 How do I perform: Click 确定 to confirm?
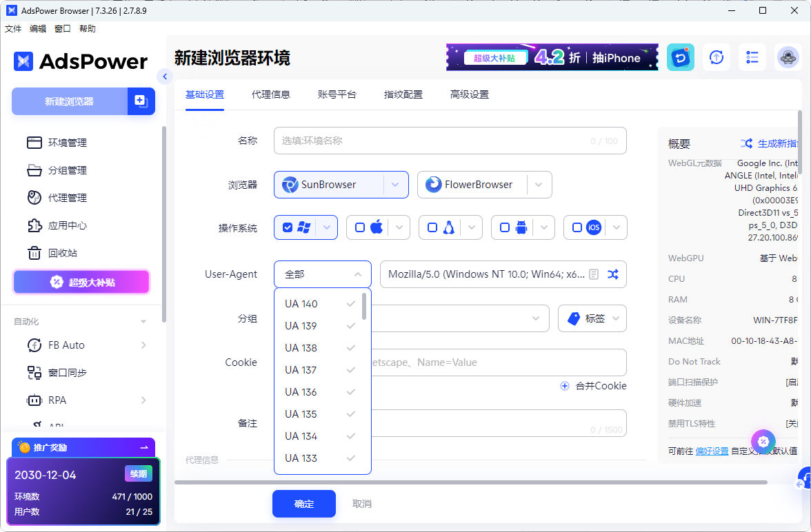coord(304,504)
